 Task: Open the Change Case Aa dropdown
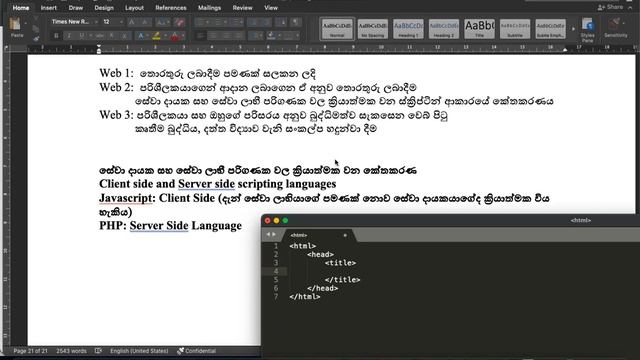point(163,22)
